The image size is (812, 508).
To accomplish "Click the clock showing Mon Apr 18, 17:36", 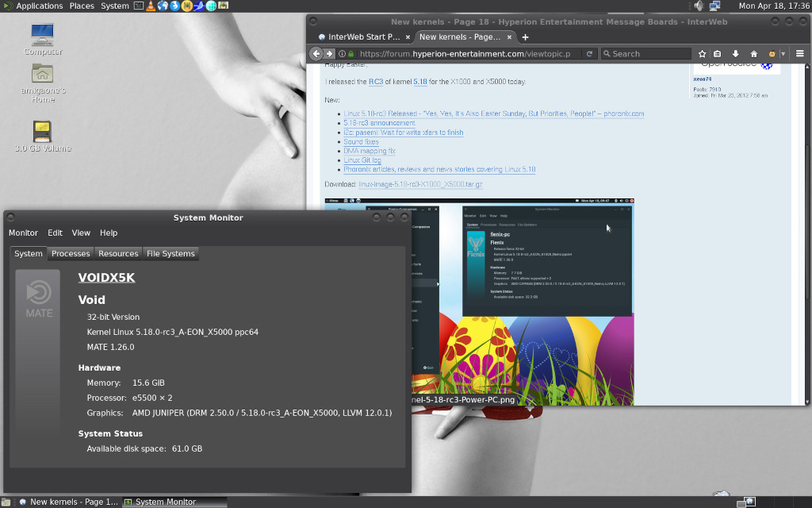I will coord(774,6).
